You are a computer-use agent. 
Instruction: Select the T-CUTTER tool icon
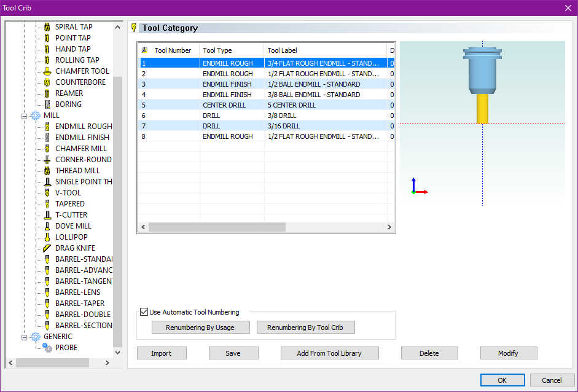coord(47,215)
